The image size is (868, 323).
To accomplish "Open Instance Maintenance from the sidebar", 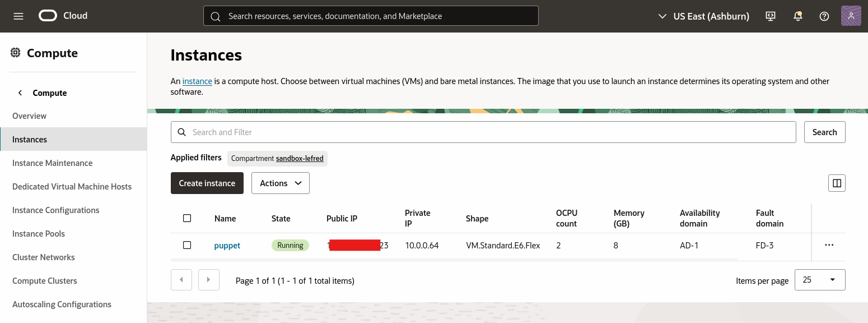I will [x=52, y=163].
